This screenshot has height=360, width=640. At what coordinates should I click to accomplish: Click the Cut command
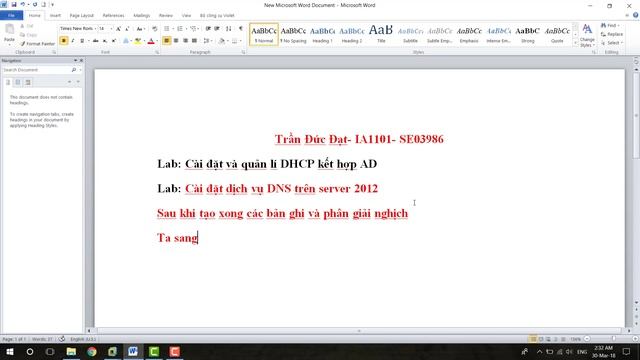(27, 26)
